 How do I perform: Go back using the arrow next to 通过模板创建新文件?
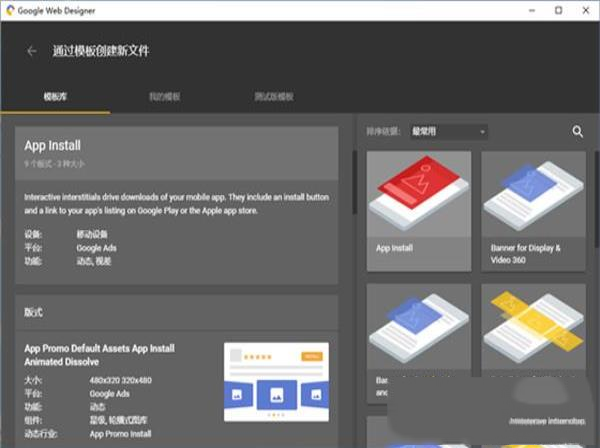pyautogui.click(x=32, y=51)
